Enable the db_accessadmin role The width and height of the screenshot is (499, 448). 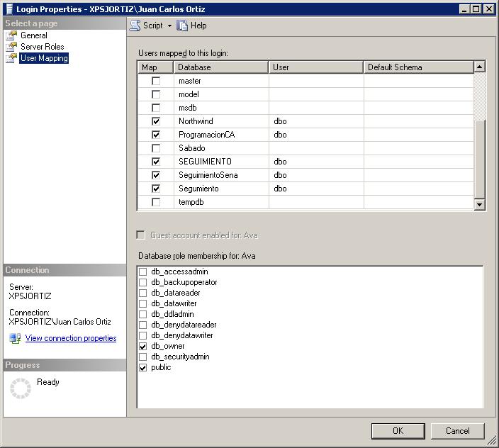143,271
